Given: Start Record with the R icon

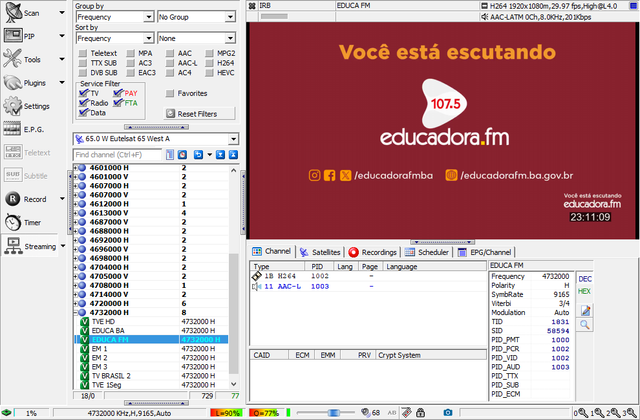Looking at the screenshot, I should pyautogui.click(x=13, y=199).
